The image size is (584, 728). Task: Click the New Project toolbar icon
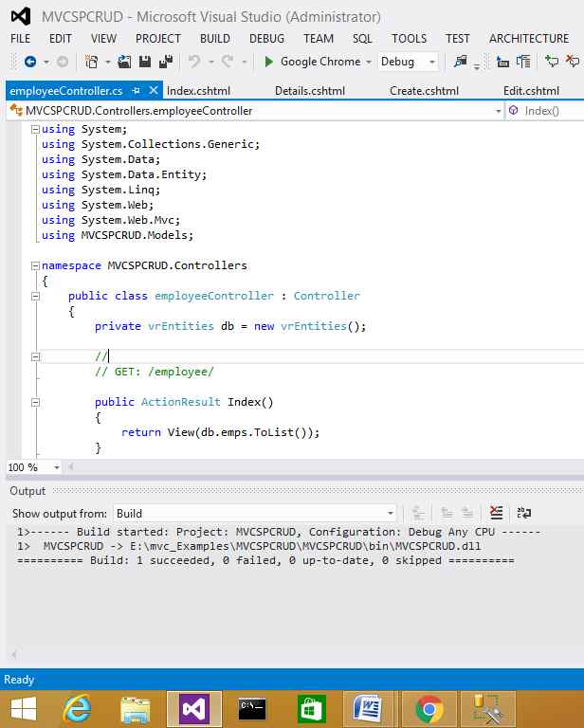click(x=92, y=62)
